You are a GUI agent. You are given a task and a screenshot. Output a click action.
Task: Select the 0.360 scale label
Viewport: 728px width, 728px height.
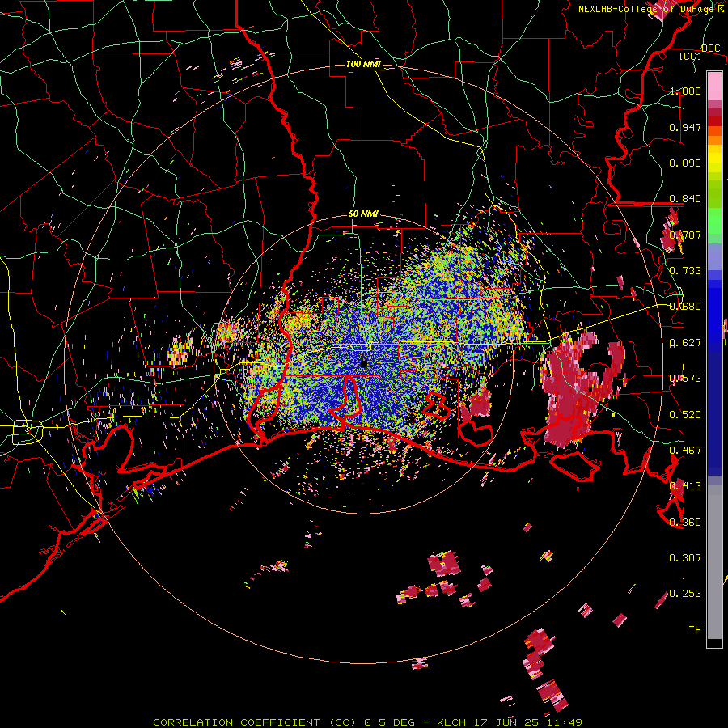pos(685,523)
